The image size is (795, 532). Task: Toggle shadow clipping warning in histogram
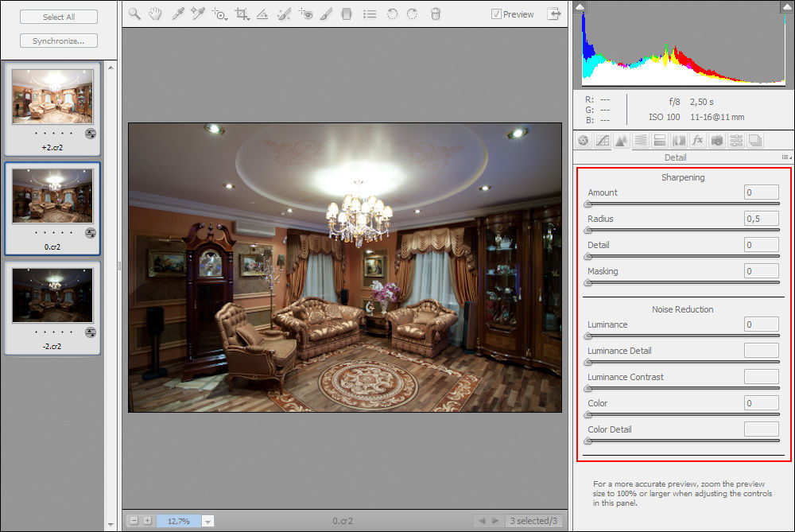[580, 7]
